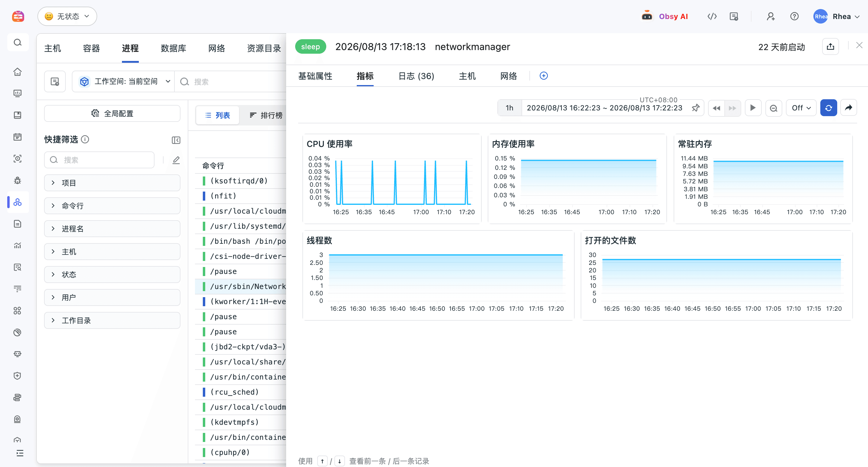Select the /bin/bash process row

coord(241,241)
